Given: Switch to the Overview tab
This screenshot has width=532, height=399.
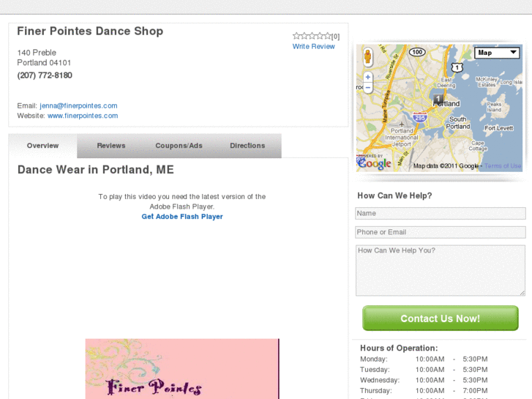Looking at the screenshot, I should tap(42, 146).
